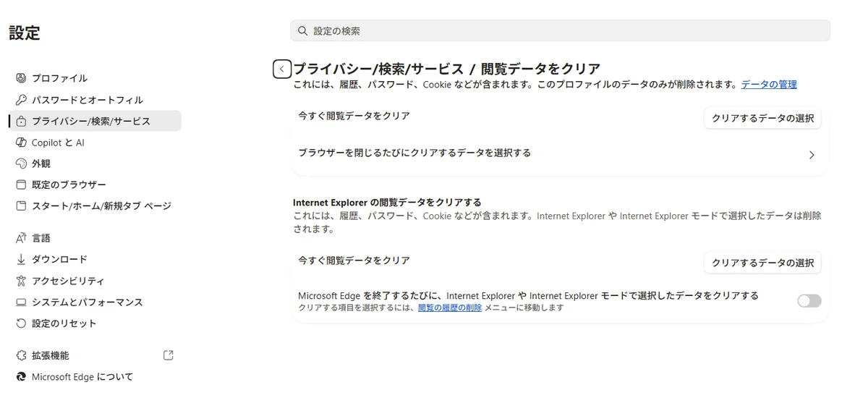Viewport: 868px width, 411px height.
Task: Click the profile icon next to プロファイル
Action: point(21,78)
